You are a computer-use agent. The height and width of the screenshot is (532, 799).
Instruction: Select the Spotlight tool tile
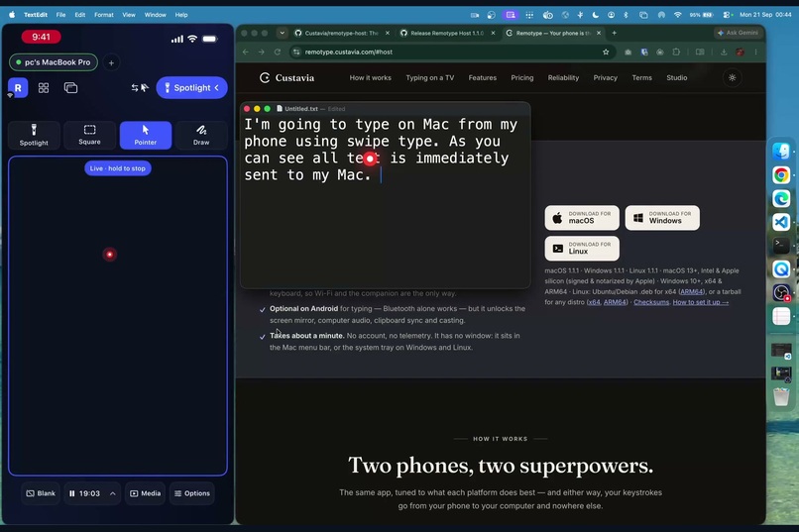coord(34,136)
